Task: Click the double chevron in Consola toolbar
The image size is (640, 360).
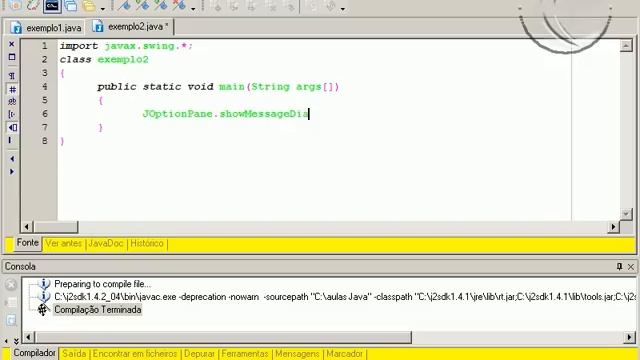Action: (x=16, y=341)
